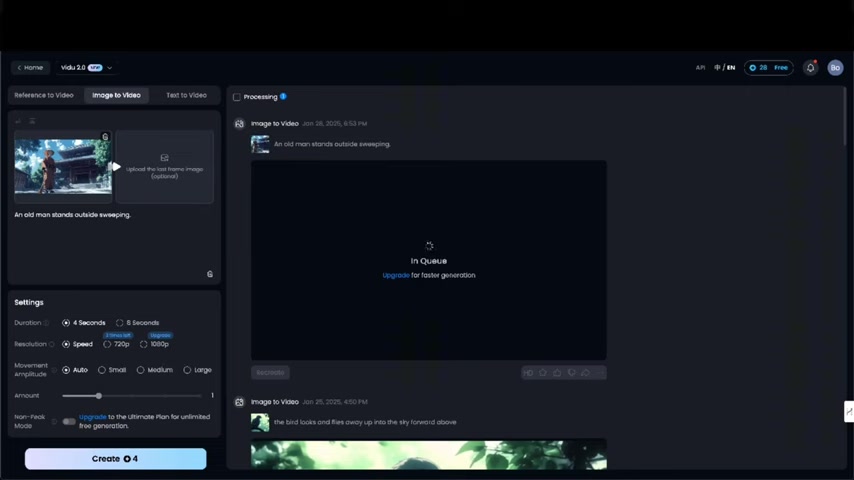The image size is (854, 480).
Task: Check the Processing checkbox
Action: (237, 97)
